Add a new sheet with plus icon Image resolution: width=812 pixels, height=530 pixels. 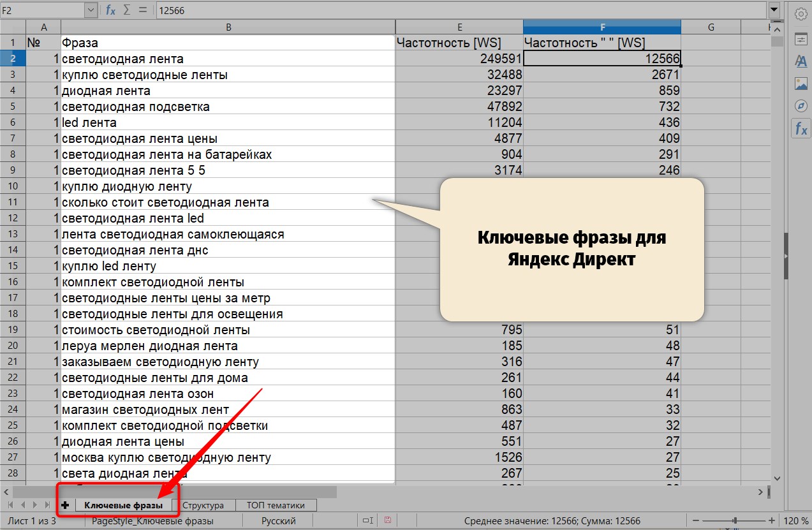click(x=64, y=505)
